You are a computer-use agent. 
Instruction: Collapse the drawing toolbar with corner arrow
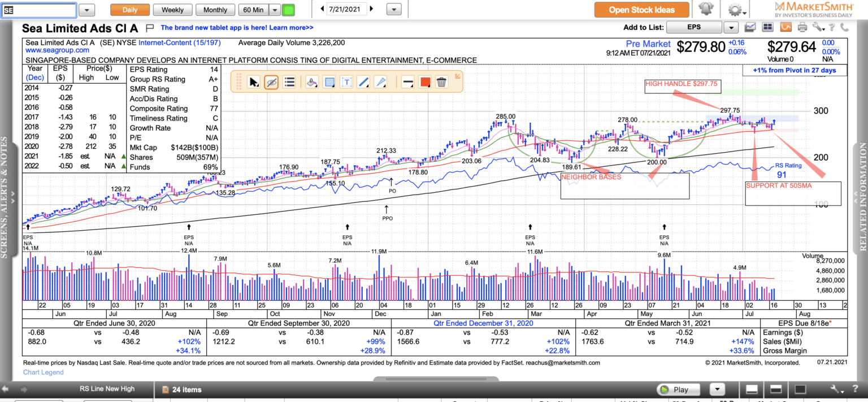(x=458, y=75)
